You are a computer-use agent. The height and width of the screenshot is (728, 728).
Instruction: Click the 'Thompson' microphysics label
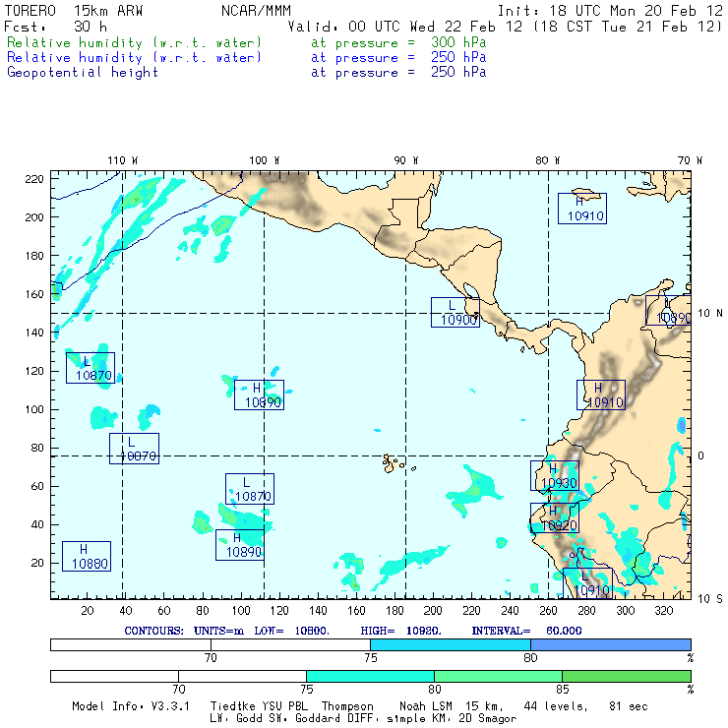click(x=347, y=706)
